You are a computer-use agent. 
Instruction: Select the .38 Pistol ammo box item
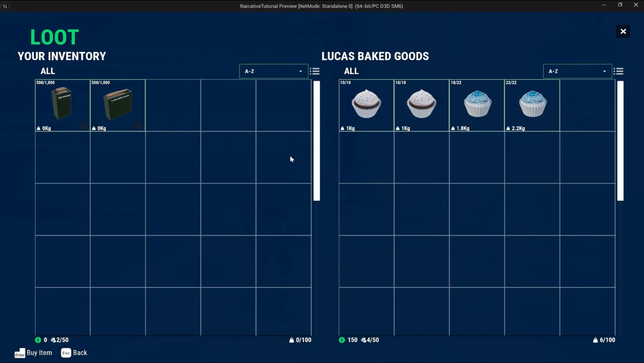point(62,105)
